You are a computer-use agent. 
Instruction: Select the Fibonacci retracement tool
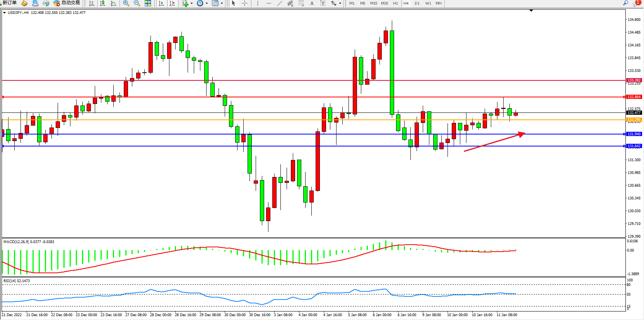pos(301,3)
